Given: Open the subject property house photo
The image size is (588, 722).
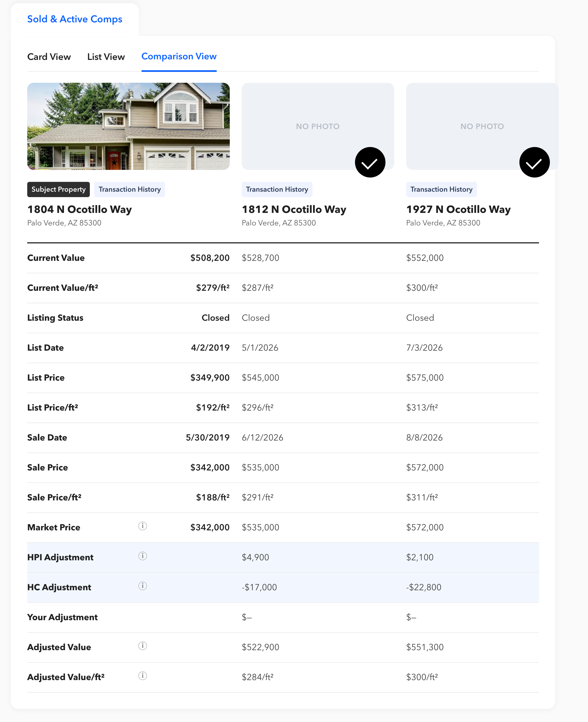Looking at the screenshot, I should [x=128, y=126].
